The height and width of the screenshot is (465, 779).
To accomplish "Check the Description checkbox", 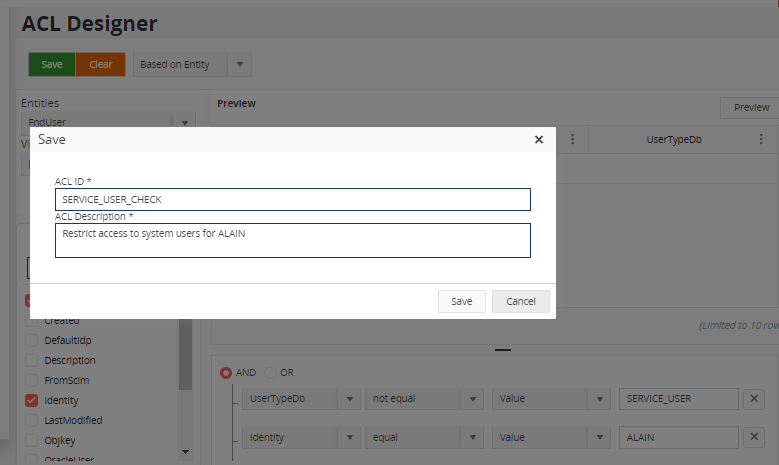I will click(31, 360).
